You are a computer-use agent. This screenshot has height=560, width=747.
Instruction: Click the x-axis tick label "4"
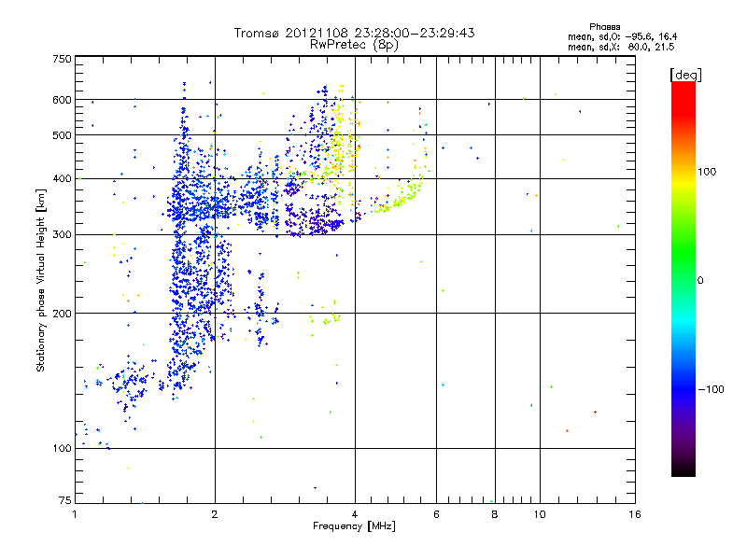pyautogui.click(x=355, y=514)
